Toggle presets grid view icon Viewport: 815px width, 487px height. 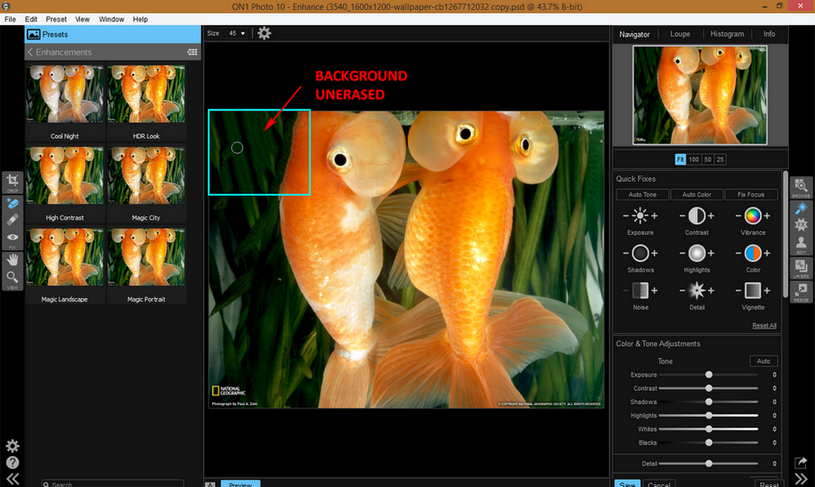click(192, 52)
